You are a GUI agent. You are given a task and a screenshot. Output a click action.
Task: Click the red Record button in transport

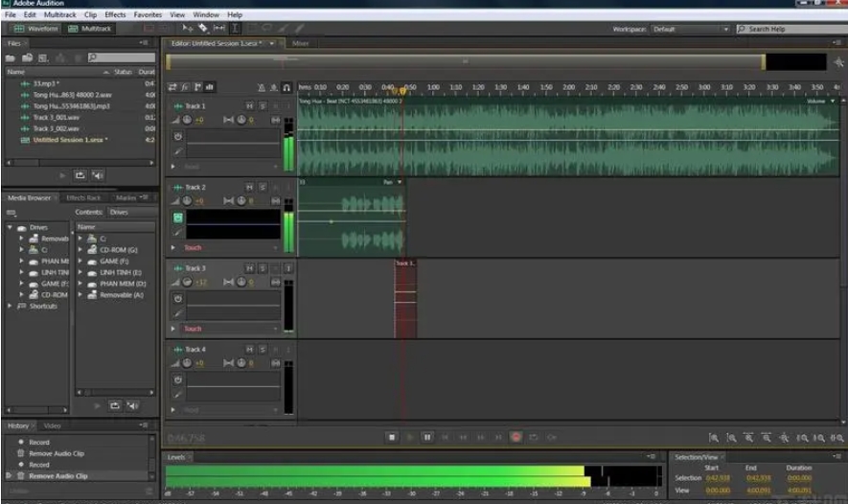(x=516, y=437)
